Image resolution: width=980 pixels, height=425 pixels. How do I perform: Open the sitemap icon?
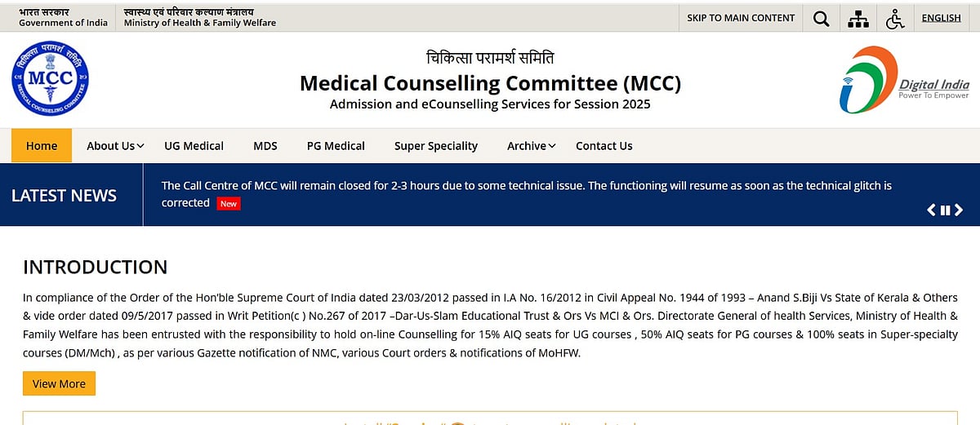coord(858,18)
